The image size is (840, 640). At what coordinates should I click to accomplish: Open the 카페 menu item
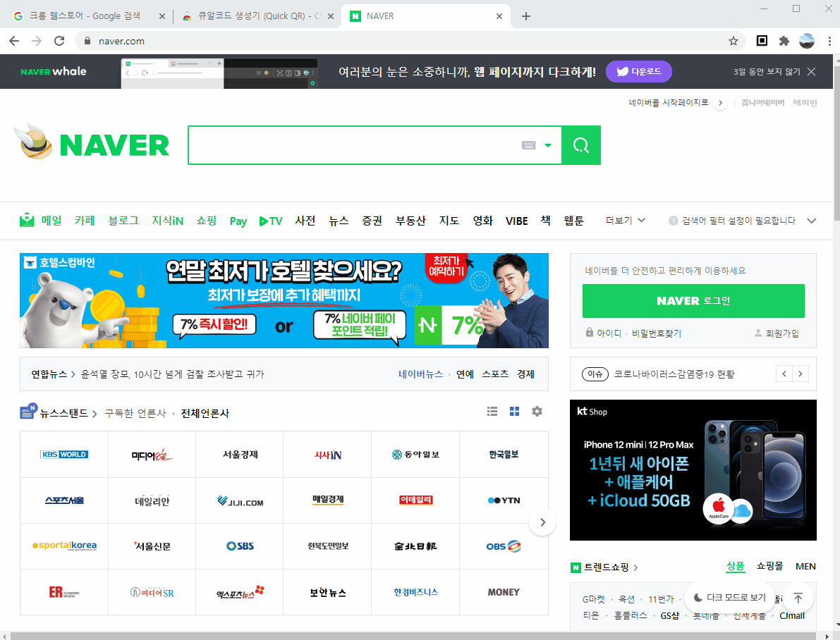85,221
